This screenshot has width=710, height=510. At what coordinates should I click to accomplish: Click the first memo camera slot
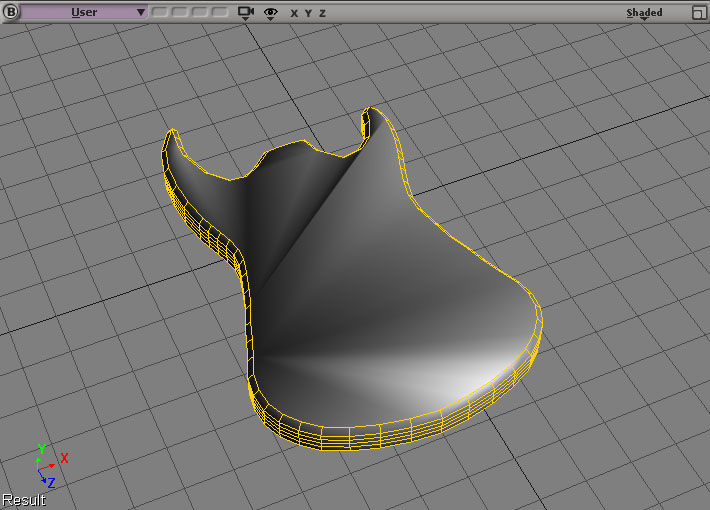click(160, 13)
